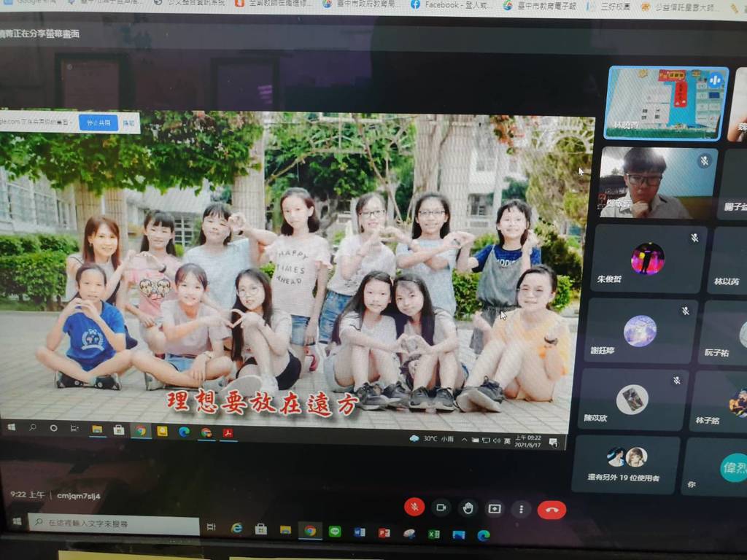This screenshot has height=560, width=747.
Task: Click the blue 停止共用 stop sharing button
Action: point(98,122)
